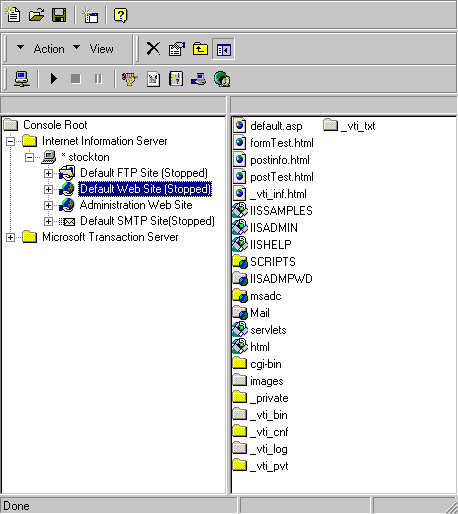Click SCRIPTS virtual directory icon
Image resolution: width=458 pixels, height=514 pixels.
(x=240, y=262)
